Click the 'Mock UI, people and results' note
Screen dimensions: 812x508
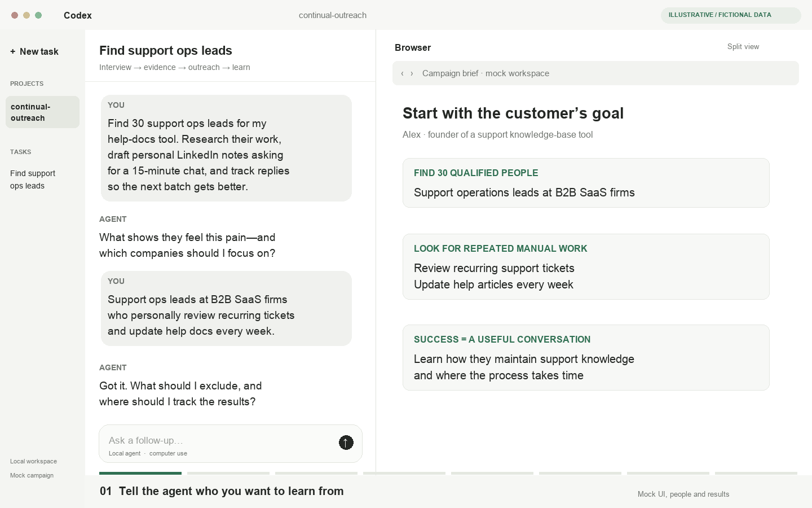[683, 494]
